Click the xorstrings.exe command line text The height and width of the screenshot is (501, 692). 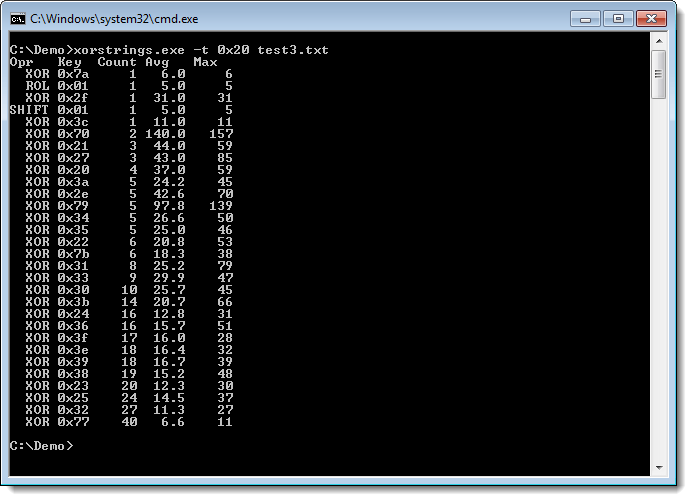click(x=201, y=50)
